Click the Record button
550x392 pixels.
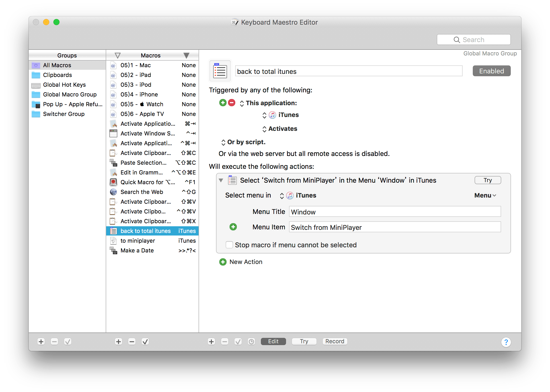pyautogui.click(x=335, y=341)
